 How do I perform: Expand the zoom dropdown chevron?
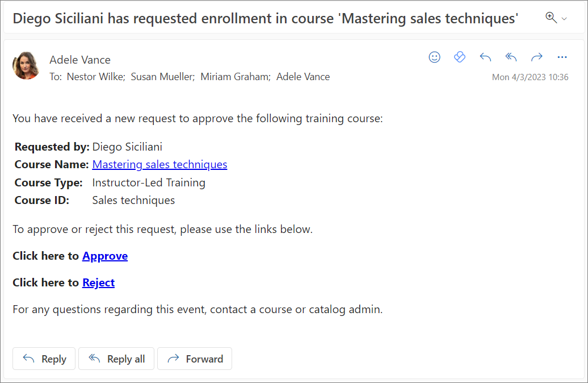click(564, 19)
